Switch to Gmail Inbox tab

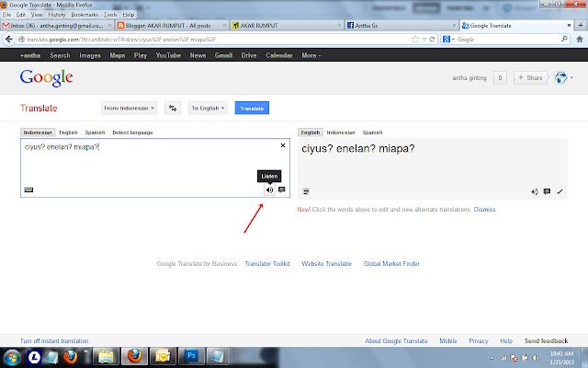tap(57, 26)
